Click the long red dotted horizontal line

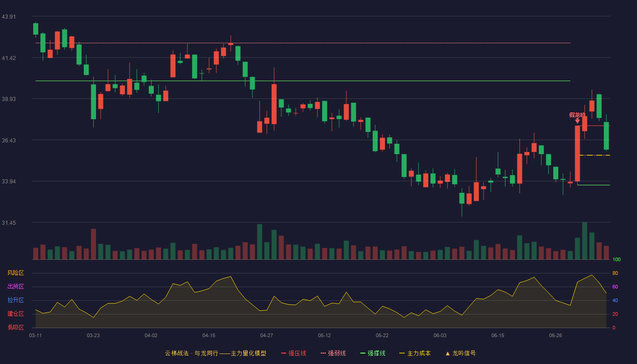tap(303, 43)
